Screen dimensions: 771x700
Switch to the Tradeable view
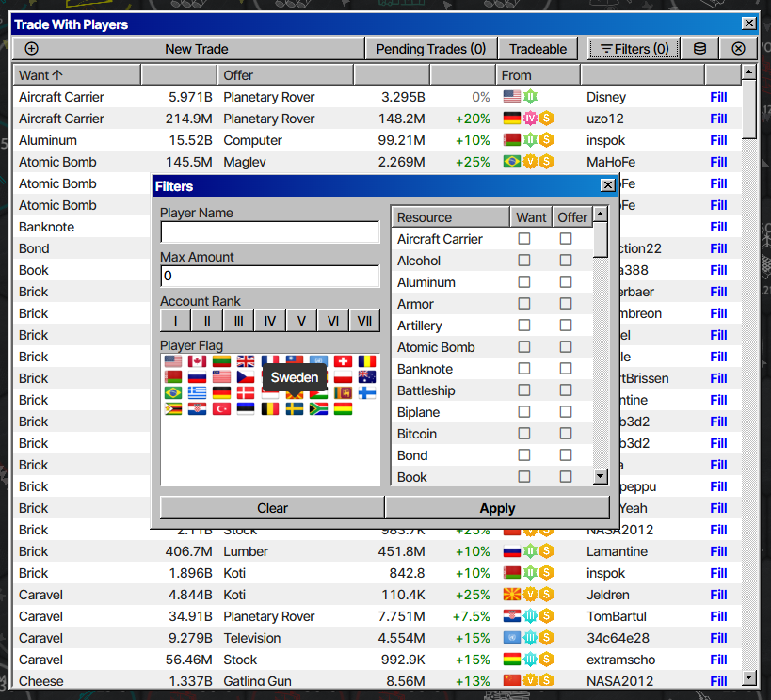coord(538,49)
